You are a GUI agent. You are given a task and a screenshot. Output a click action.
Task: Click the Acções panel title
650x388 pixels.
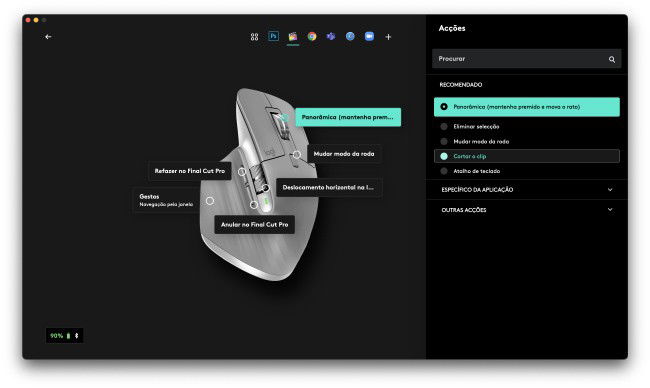[x=452, y=28]
